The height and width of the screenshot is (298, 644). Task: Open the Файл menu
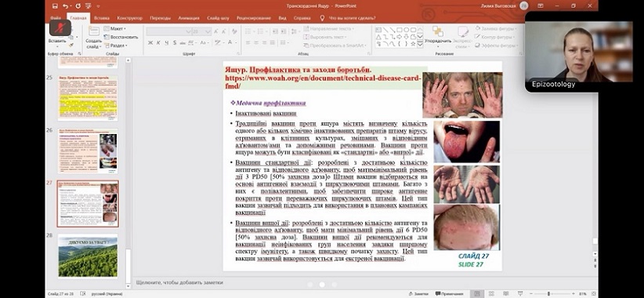coord(56,18)
